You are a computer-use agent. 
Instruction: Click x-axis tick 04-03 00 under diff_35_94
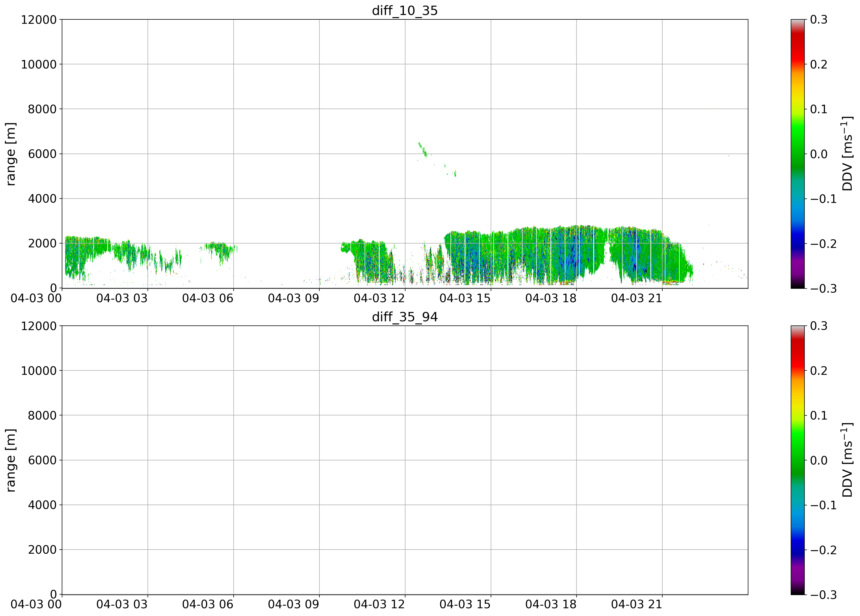coord(36,605)
